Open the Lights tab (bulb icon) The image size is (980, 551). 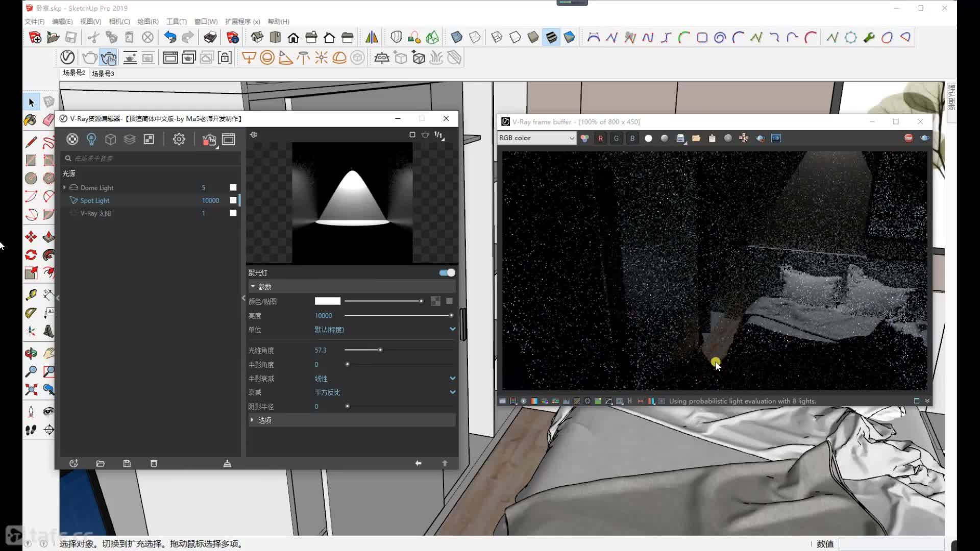[x=91, y=139]
